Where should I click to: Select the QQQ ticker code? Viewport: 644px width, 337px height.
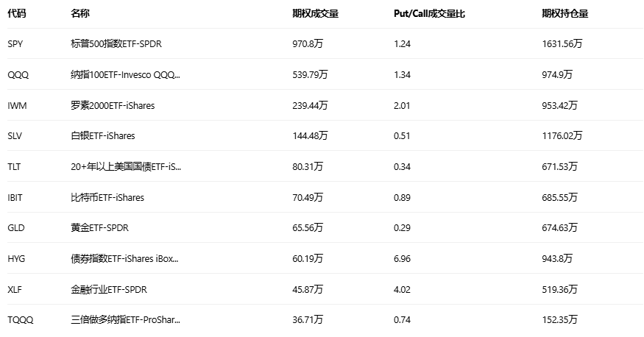tap(18, 74)
